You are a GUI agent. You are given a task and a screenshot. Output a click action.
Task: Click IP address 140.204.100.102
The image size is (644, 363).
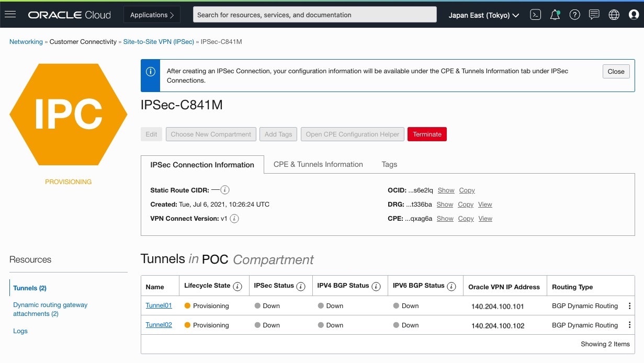pyautogui.click(x=498, y=326)
